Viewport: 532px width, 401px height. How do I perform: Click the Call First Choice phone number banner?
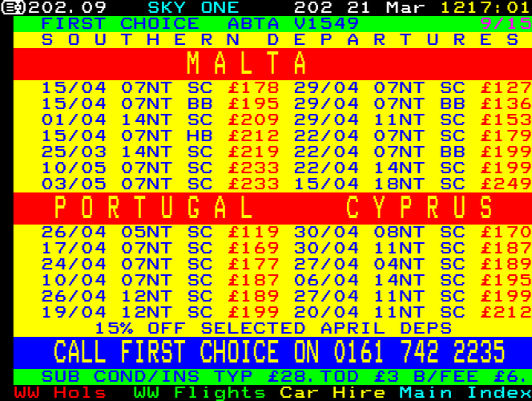point(279,352)
